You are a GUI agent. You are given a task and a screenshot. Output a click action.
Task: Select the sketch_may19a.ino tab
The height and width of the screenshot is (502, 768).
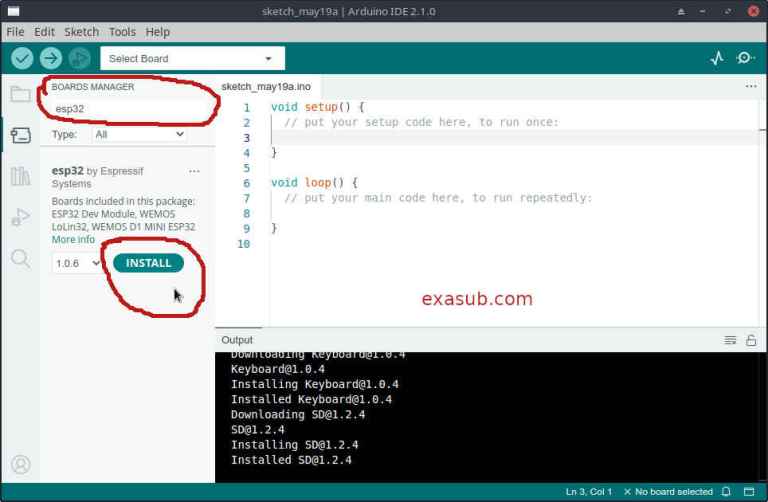pyautogui.click(x=266, y=87)
